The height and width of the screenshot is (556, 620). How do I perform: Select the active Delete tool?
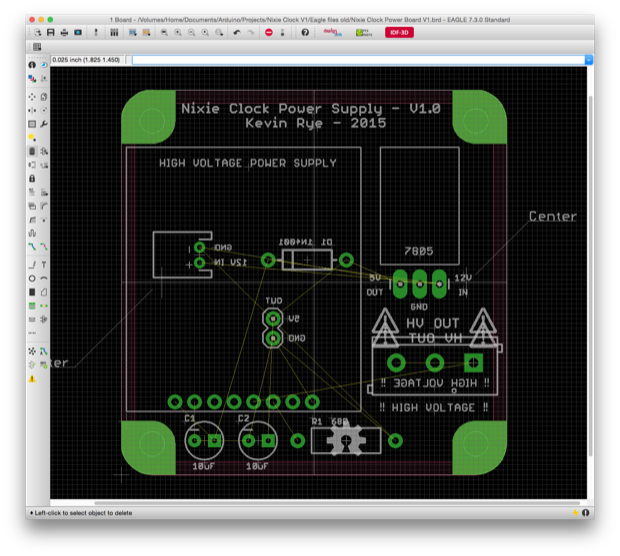pyautogui.click(x=32, y=151)
